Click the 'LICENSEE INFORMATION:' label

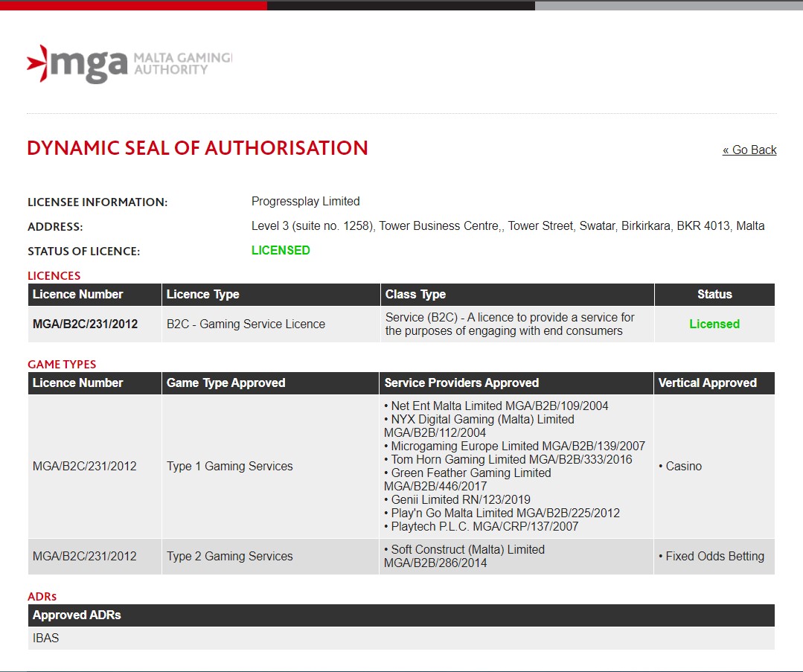click(97, 202)
